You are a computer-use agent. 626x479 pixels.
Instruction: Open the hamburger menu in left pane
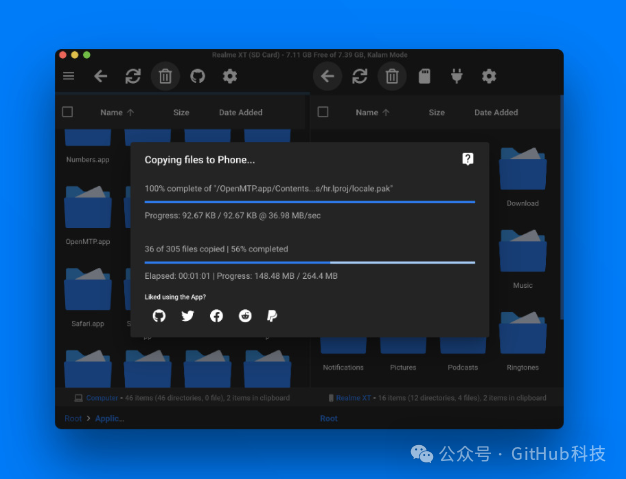click(69, 76)
